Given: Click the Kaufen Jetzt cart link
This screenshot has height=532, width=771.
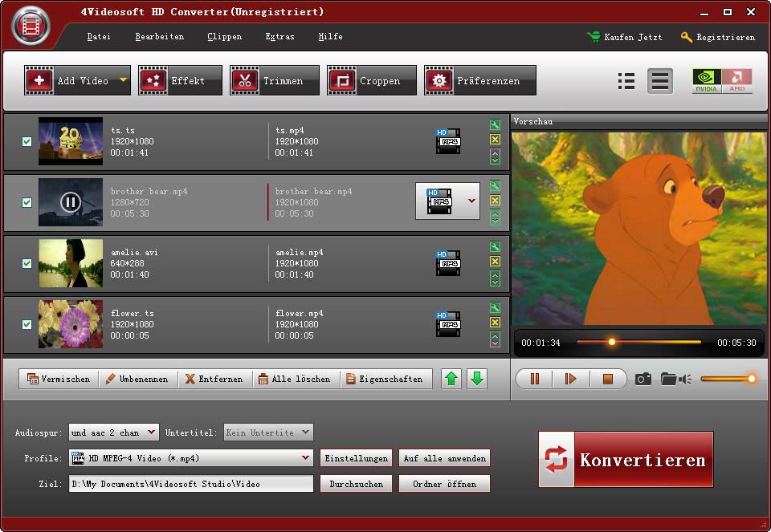Looking at the screenshot, I should click(x=625, y=37).
